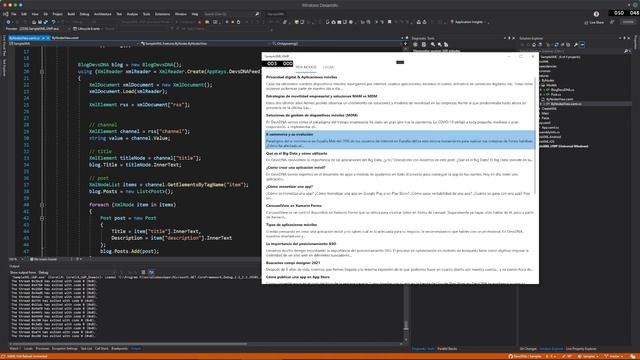The image size is (640, 360).
Task: Open the Analyze menu
Action: [132, 14]
